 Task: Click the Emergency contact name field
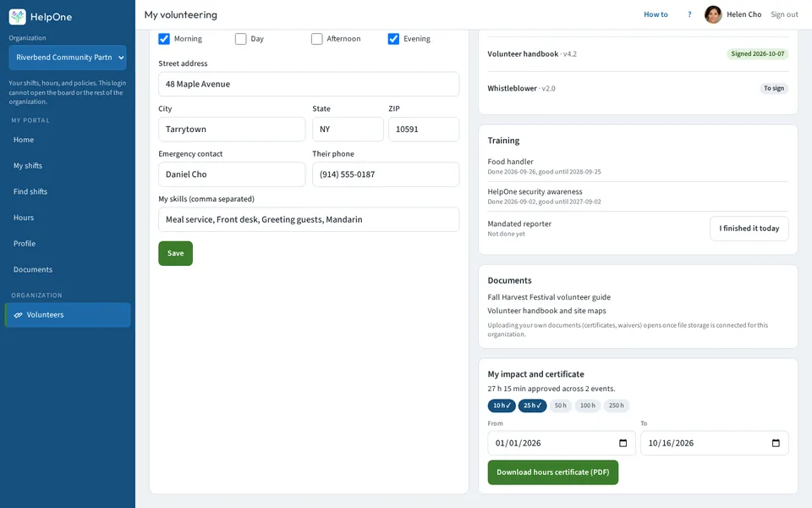coord(232,174)
